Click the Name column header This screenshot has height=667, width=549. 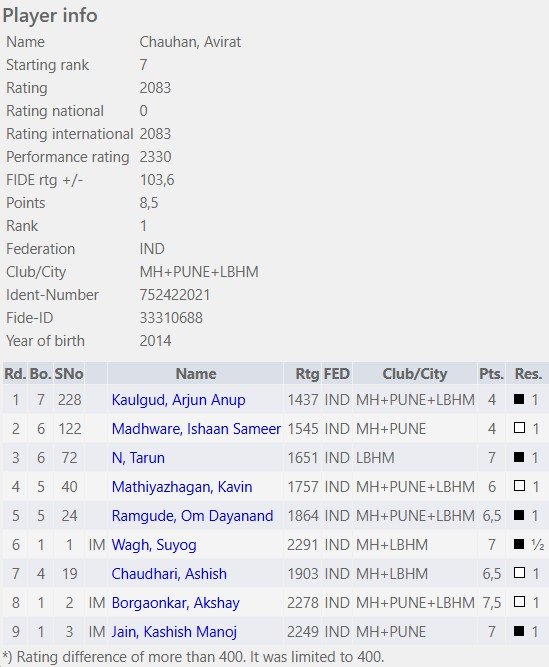[196, 374]
